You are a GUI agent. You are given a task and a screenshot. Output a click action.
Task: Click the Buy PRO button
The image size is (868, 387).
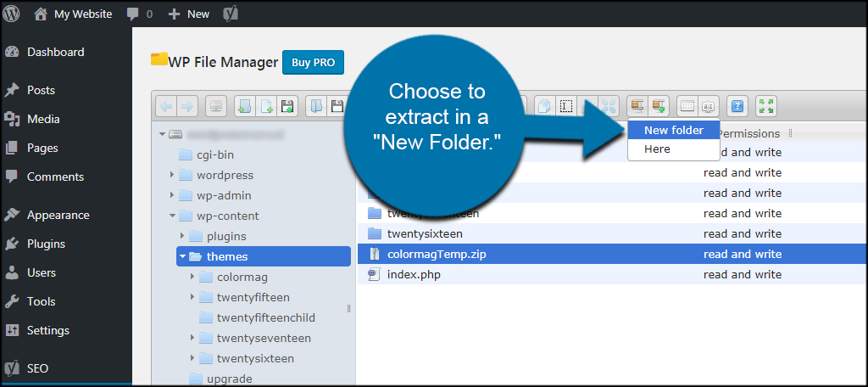coord(314,63)
